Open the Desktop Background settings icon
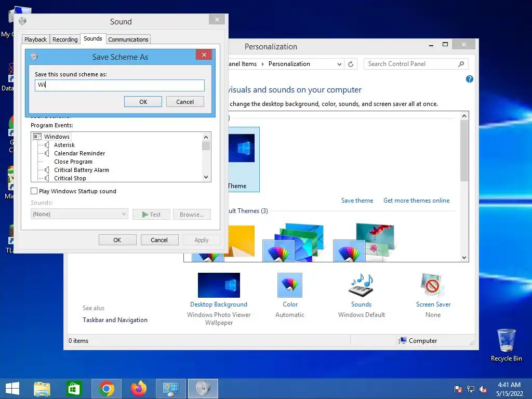Screen dimensions: 532x399 tap(219, 285)
